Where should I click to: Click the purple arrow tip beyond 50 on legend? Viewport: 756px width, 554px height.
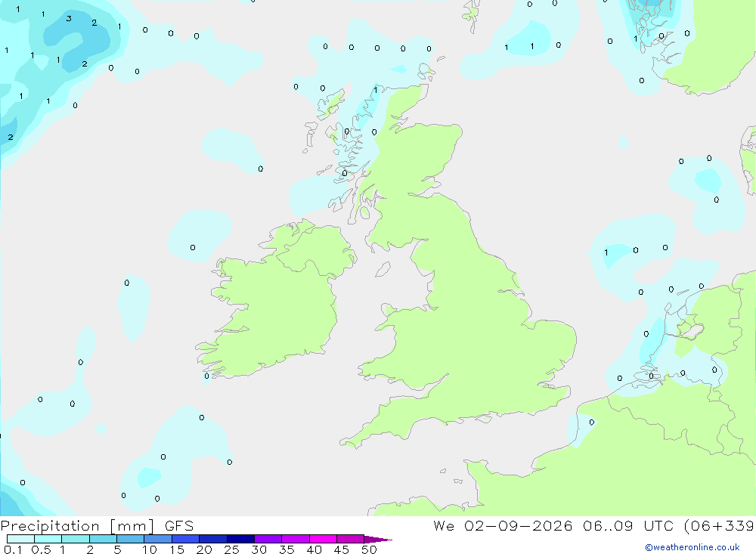pyautogui.click(x=378, y=540)
